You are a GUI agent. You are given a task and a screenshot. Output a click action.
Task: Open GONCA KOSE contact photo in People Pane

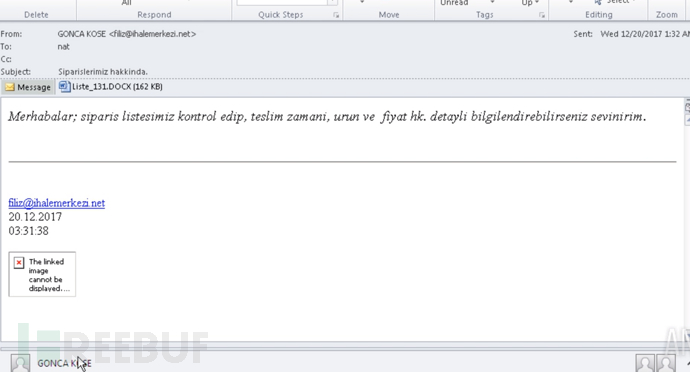click(x=20, y=363)
